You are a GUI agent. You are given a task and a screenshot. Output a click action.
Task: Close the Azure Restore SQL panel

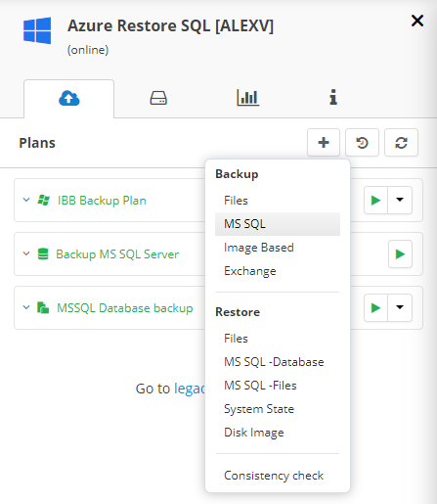pyautogui.click(x=417, y=21)
